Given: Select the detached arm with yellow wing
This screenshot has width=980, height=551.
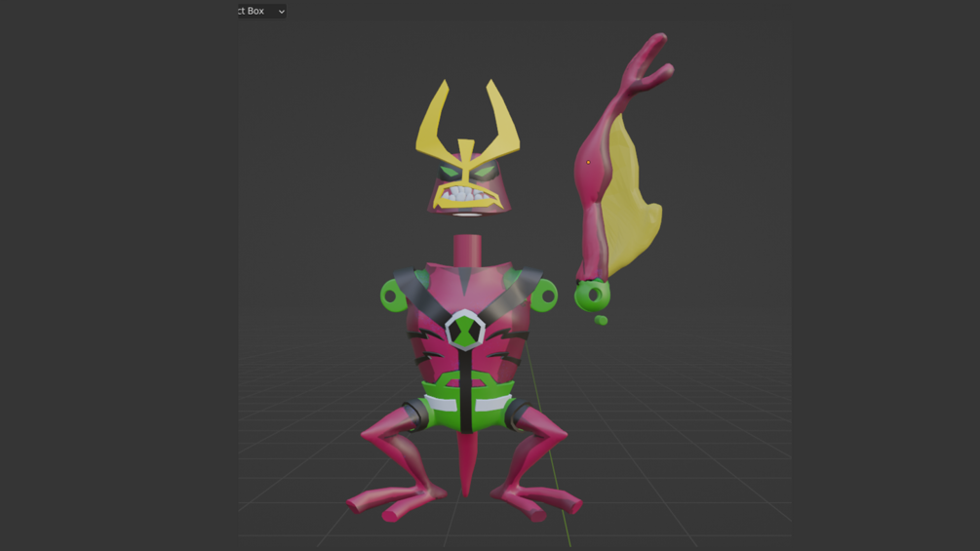Looking at the screenshot, I should coord(619,156).
